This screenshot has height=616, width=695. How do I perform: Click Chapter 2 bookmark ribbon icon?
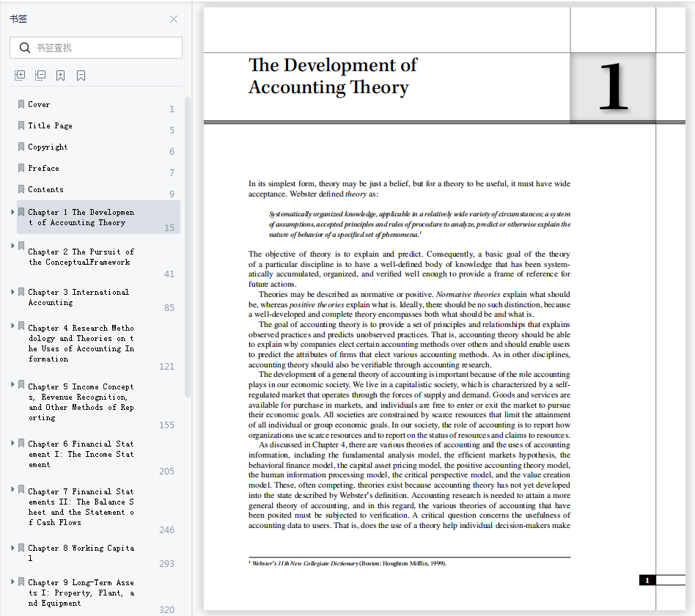[21, 246]
